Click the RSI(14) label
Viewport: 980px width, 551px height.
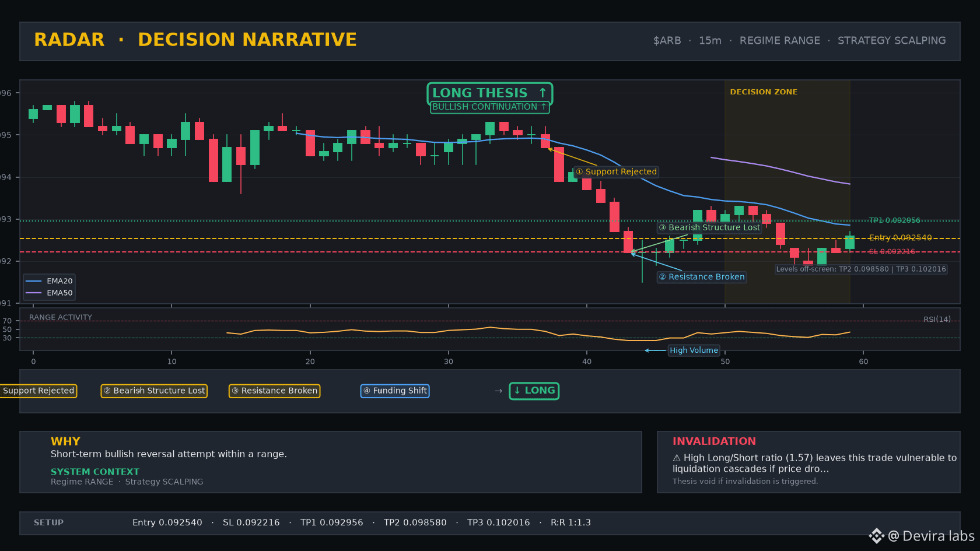pyautogui.click(x=937, y=319)
